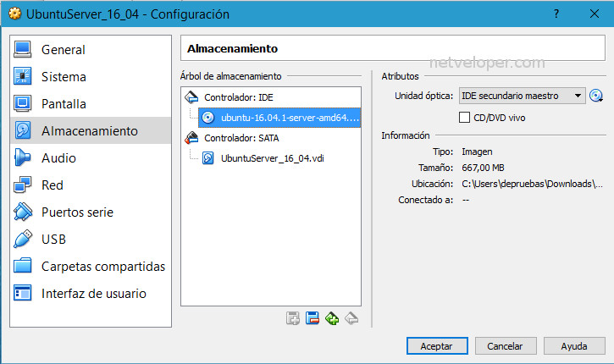
Task: Close the Configuración dialog
Action: click(595, 14)
